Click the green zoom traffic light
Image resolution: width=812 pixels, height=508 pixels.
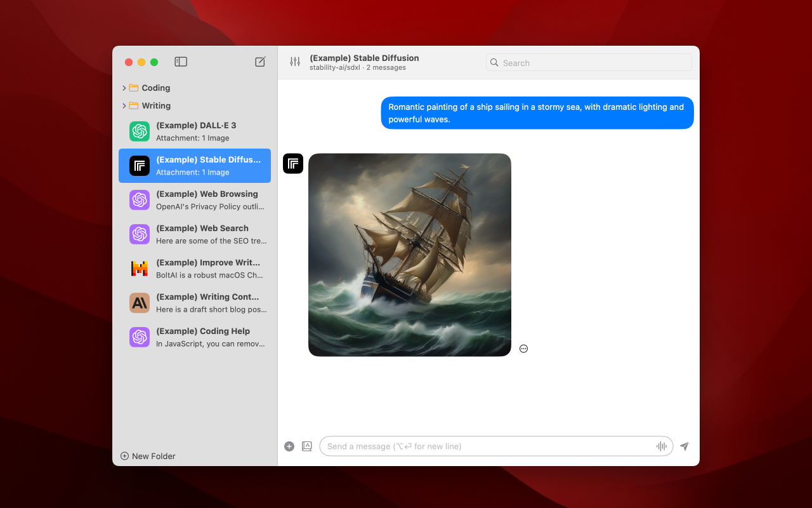point(154,62)
